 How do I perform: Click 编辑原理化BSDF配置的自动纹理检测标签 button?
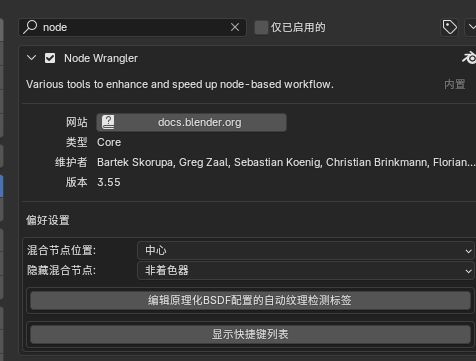(250, 300)
